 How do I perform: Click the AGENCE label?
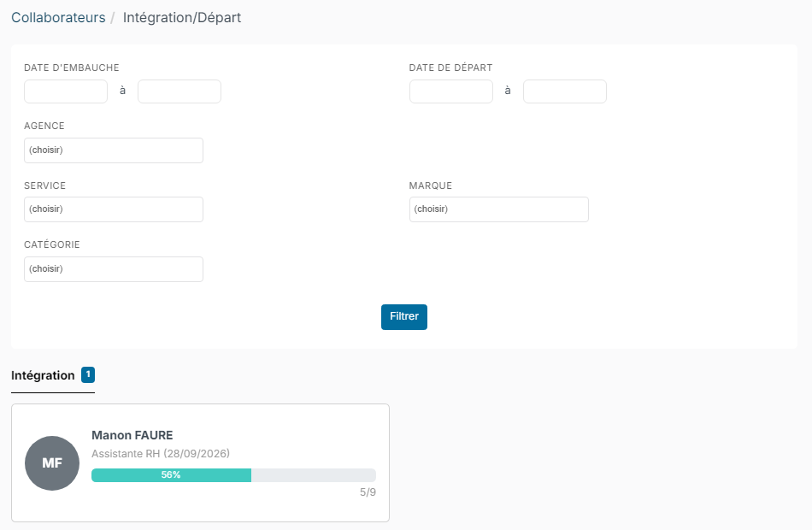click(44, 126)
